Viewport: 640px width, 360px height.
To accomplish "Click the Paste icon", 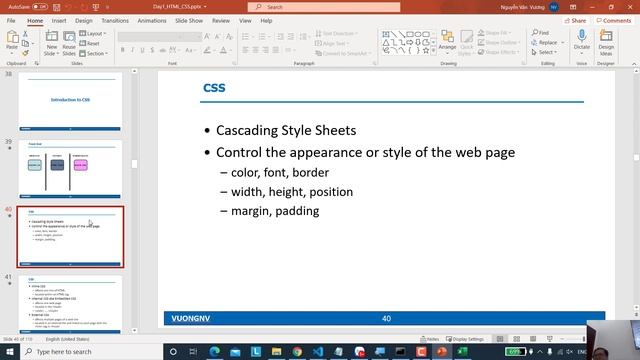I will (x=12, y=37).
